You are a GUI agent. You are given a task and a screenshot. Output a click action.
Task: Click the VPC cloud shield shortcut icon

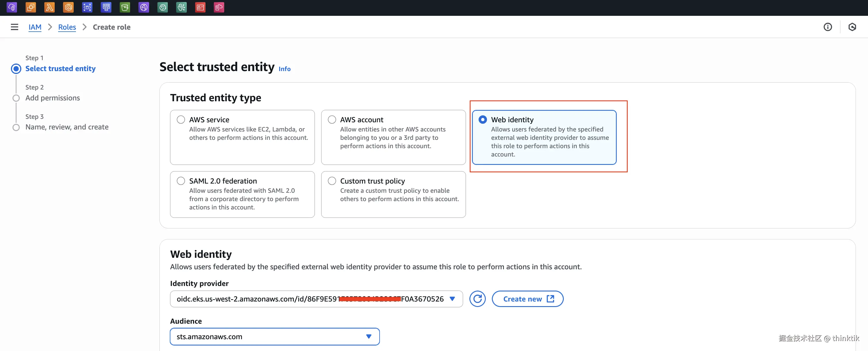pyautogui.click(x=12, y=7)
